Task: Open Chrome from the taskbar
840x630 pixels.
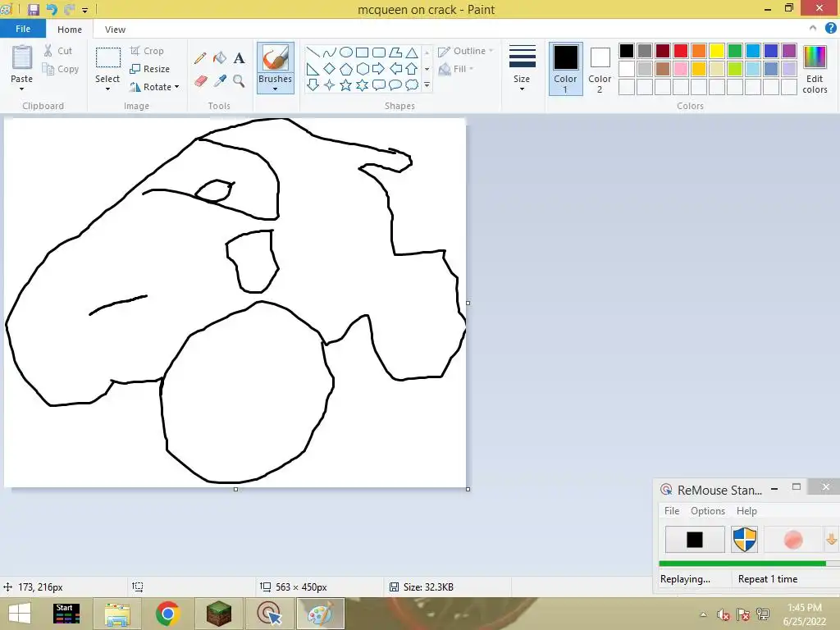Action: [167, 614]
